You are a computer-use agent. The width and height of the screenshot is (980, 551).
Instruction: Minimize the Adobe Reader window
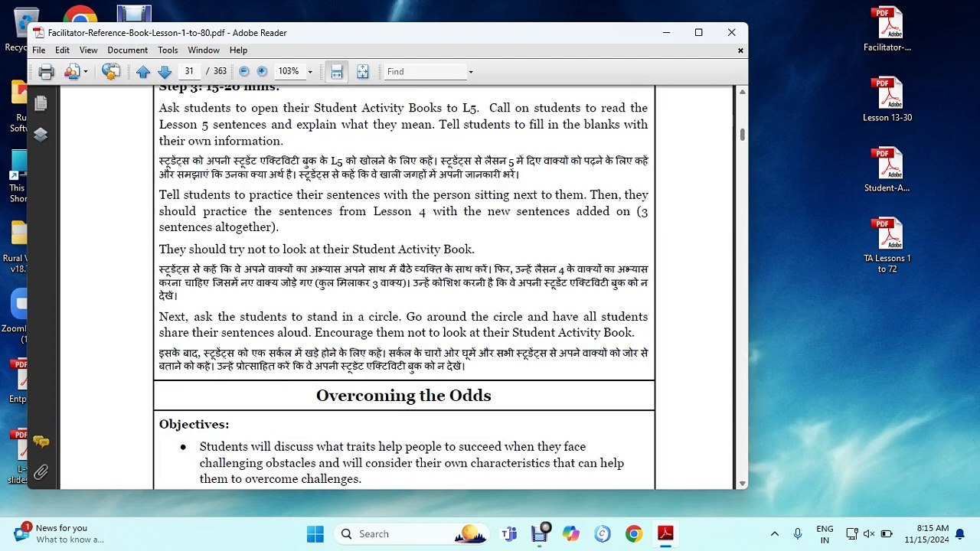pos(666,33)
